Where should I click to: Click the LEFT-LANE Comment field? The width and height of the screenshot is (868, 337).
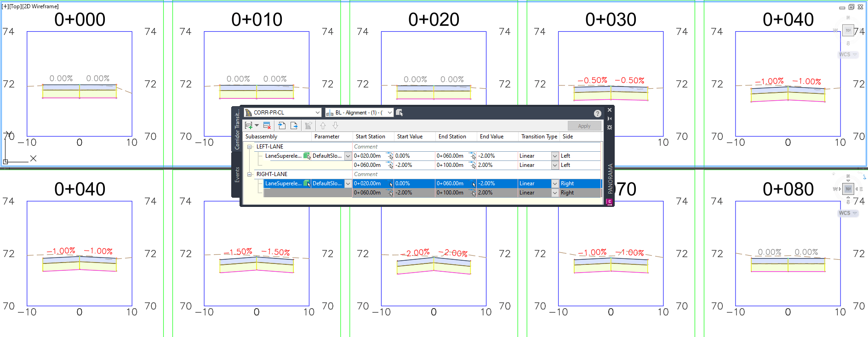tap(477, 147)
